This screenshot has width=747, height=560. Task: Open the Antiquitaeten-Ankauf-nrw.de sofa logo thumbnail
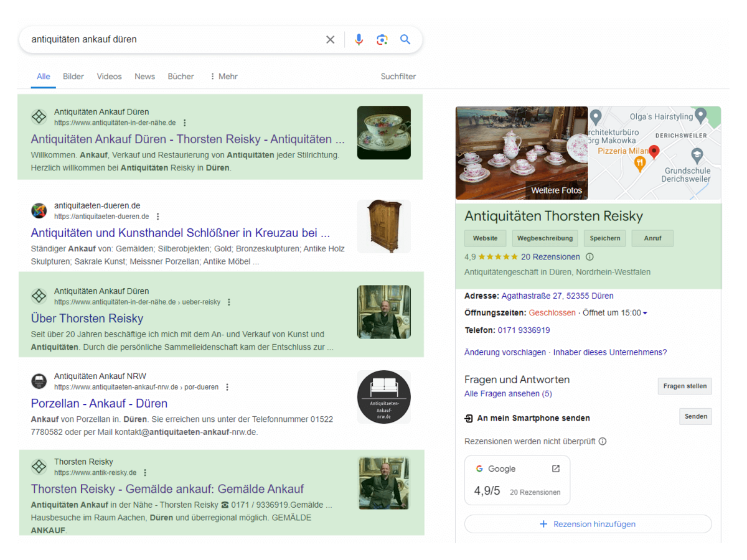click(384, 397)
